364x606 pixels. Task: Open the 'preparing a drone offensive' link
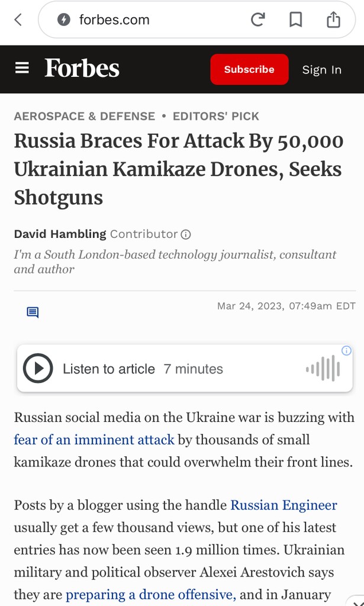pyautogui.click(x=151, y=595)
